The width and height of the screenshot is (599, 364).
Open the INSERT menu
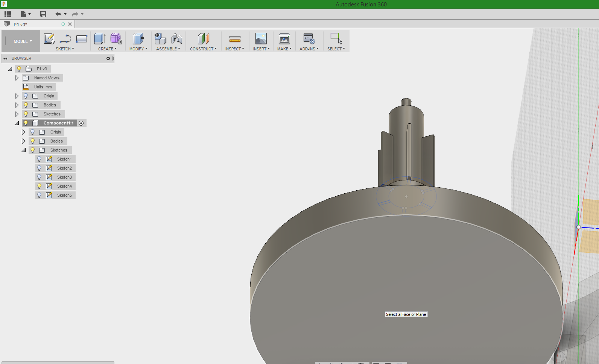[x=261, y=49]
